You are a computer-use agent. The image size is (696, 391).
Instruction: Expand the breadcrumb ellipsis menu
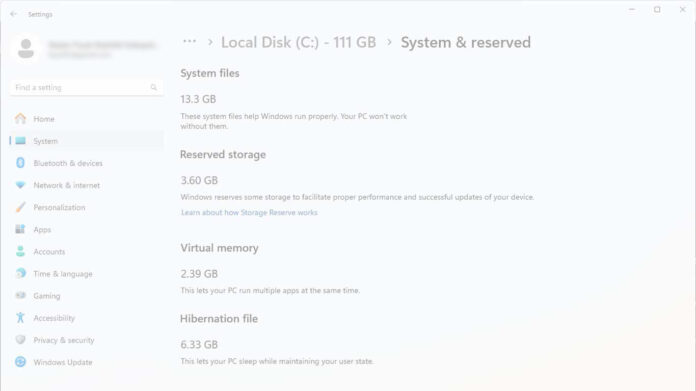click(x=190, y=42)
